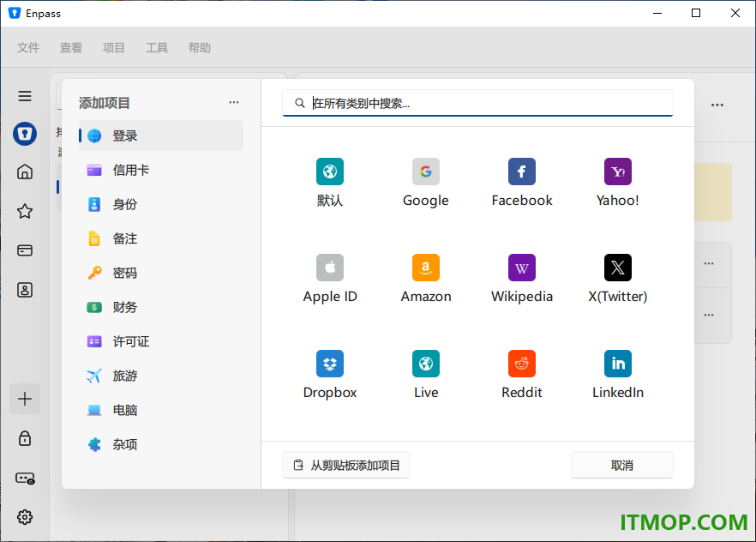Click the 取消 button
This screenshot has width=756, height=542.
tap(622, 465)
